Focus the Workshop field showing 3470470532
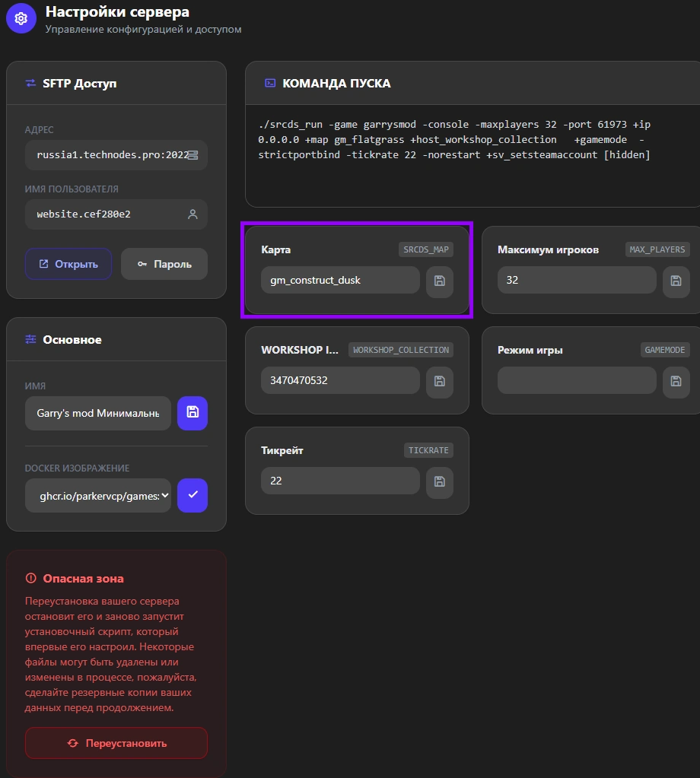The height and width of the screenshot is (778, 700). click(341, 380)
